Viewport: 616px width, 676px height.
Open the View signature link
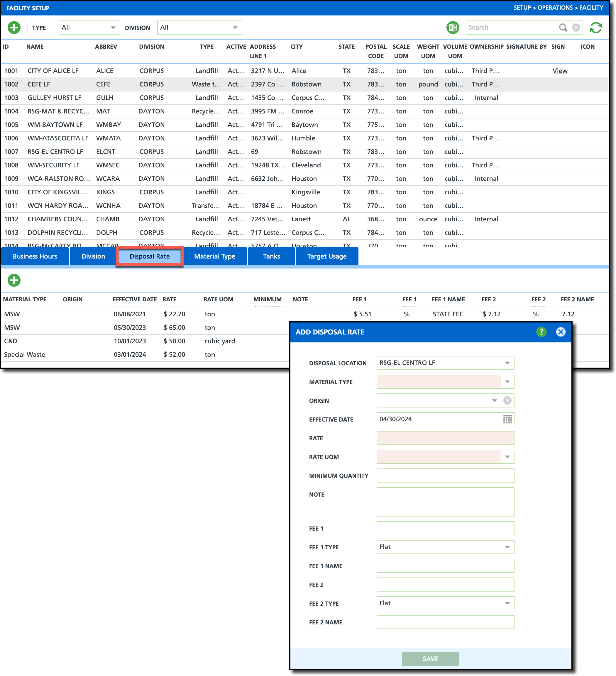560,71
